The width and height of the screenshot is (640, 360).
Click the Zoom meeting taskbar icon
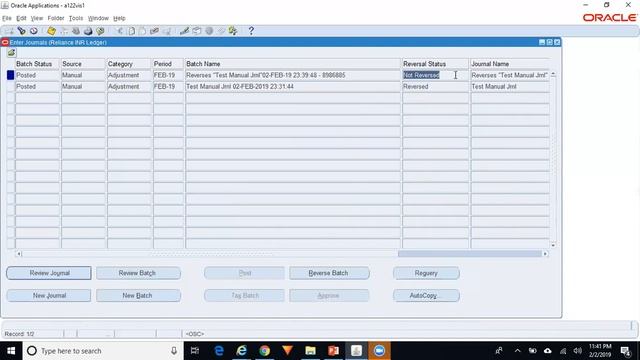tap(379, 351)
